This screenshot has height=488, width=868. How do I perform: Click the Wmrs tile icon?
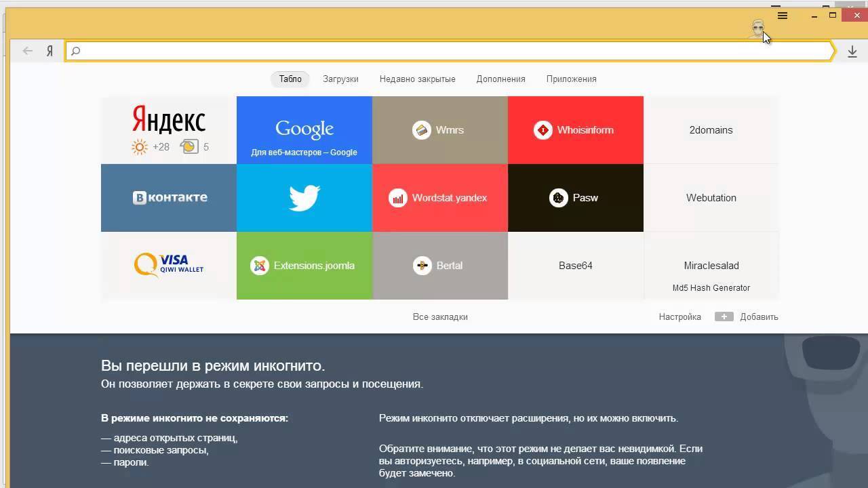pyautogui.click(x=422, y=130)
